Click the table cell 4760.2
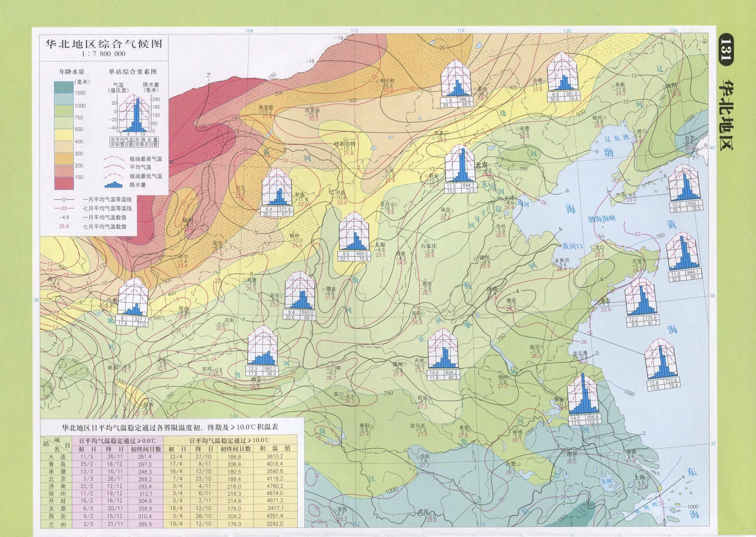 click(x=275, y=486)
